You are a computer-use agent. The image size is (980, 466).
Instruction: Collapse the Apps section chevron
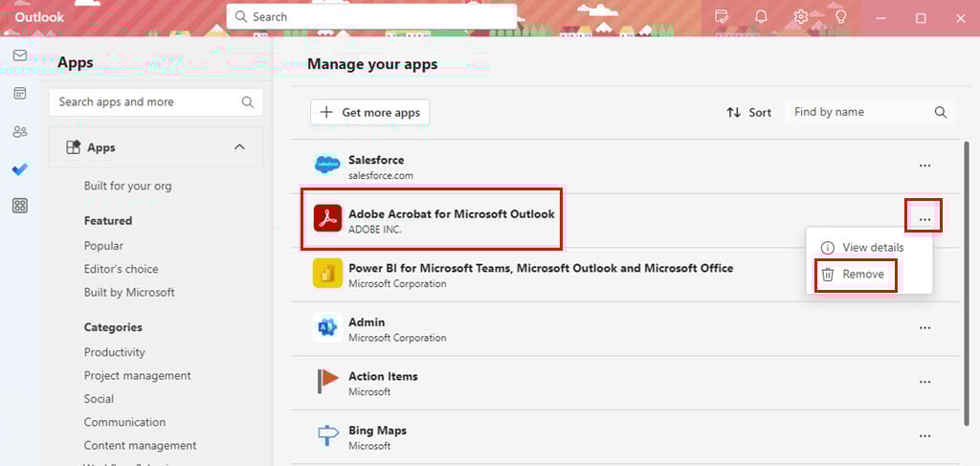238,147
